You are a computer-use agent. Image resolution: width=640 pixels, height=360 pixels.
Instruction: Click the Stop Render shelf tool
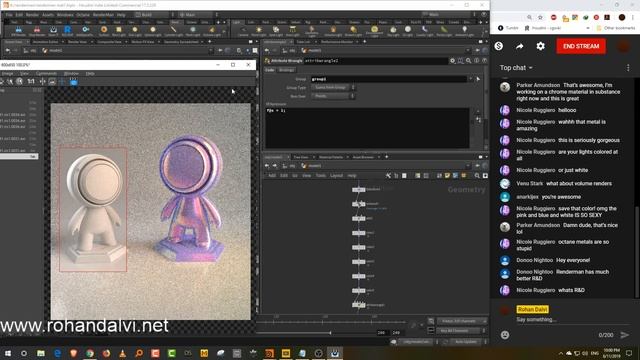click(x=37, y=31)
